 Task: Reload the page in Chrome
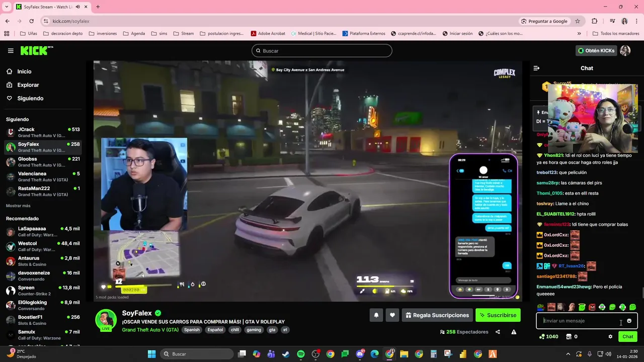31,21
